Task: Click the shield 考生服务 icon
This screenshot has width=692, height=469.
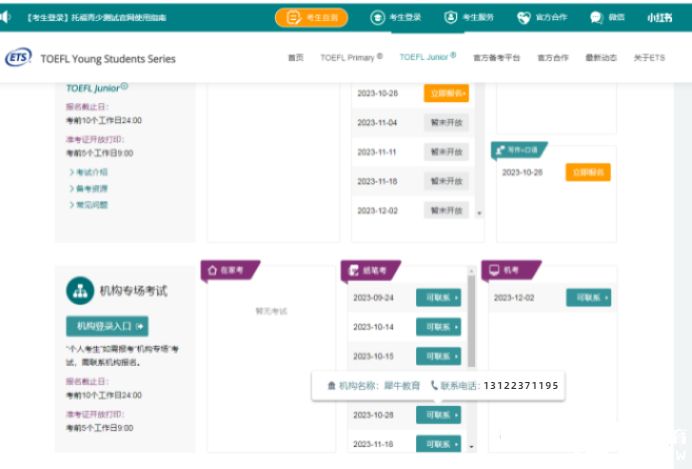Action: pyautogui.click(x=450, y=18)
